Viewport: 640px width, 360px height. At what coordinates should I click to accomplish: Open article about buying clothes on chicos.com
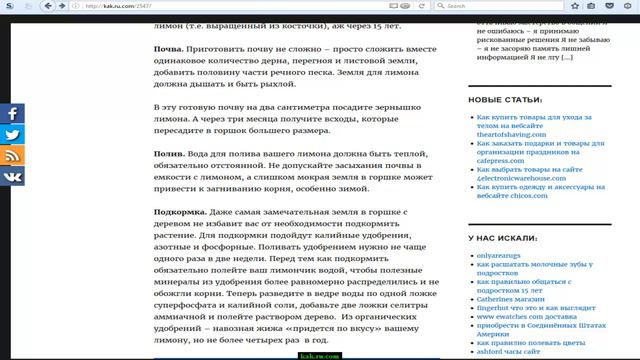click(x=541, y=191)
